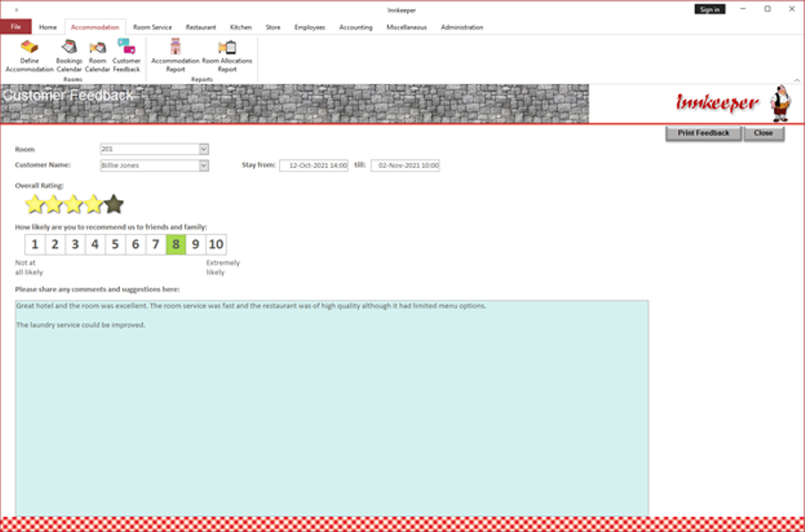Open Define Accommodation from the ribbon
The width and height of the screenshot is (805, 532).
click(30, 55)
